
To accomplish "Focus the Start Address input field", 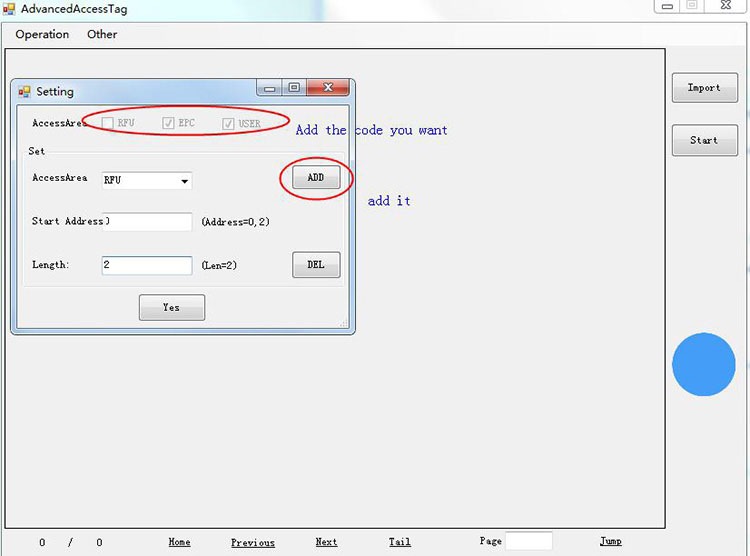I will [147, 222].
